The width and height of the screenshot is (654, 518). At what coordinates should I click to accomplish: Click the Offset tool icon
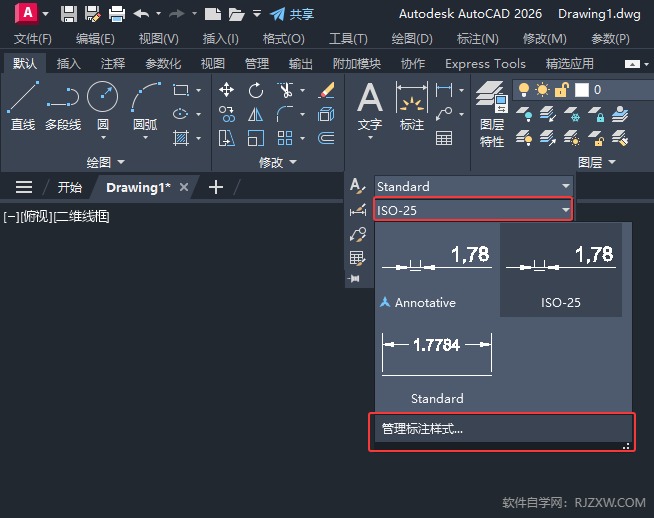point(326,138)
